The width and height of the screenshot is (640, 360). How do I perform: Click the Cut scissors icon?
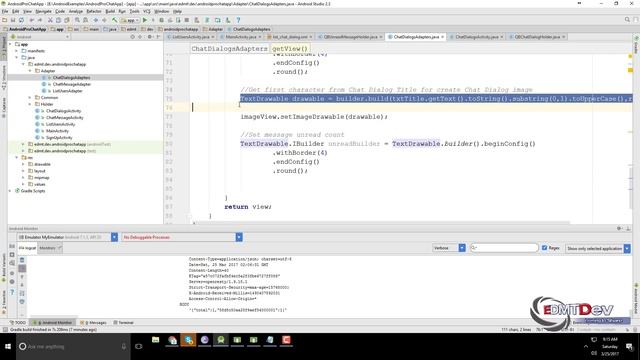51,20
